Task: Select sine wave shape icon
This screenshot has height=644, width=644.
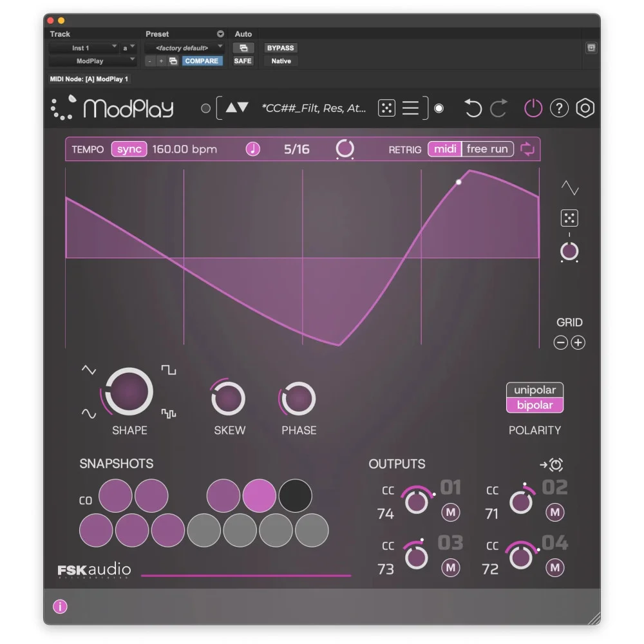Action: point(89,413)
